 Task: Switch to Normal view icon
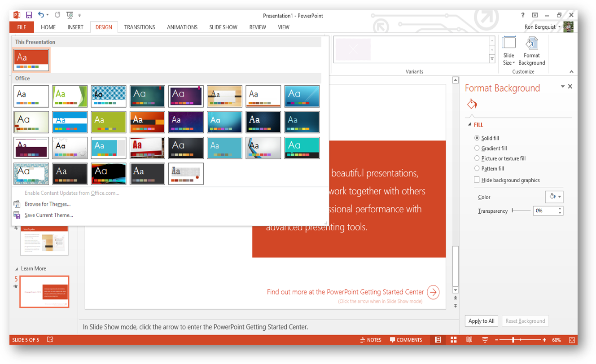(x=438, y=340)
